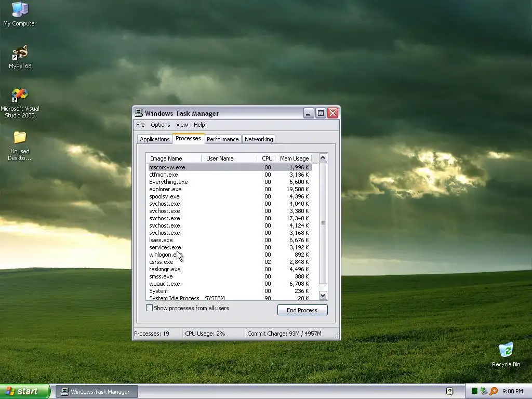Open the View menu
This screenshot has height=399, width=532.
pos(182,125)
